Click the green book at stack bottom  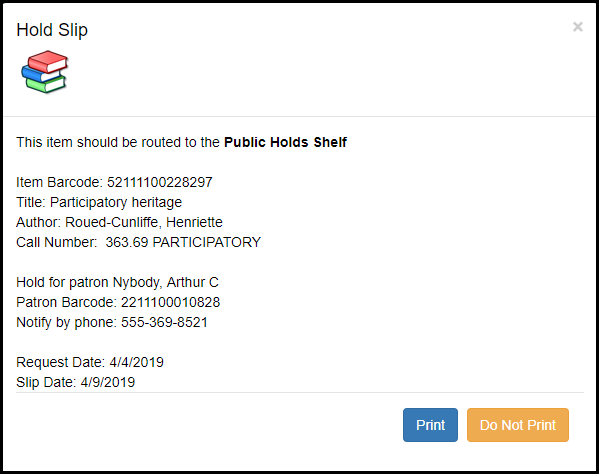tap(45, 84)
